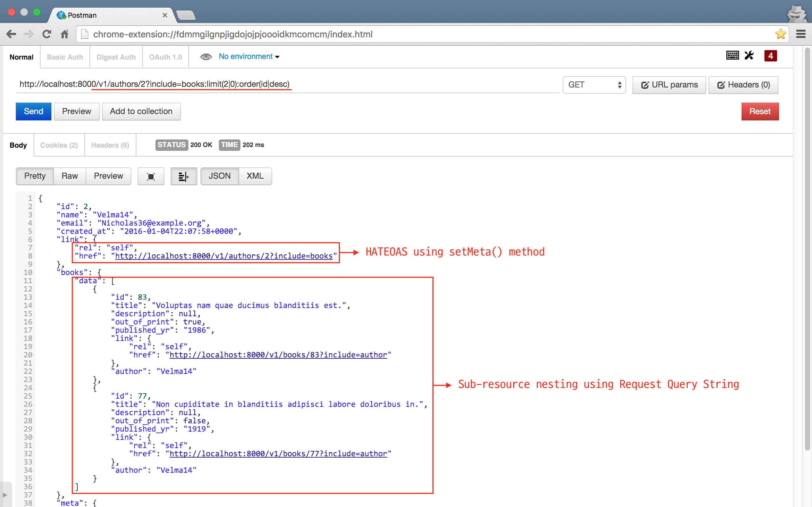Click the keyboard shortcuts icon
This screenshot has height=507, width=812.
pos(732,56)
